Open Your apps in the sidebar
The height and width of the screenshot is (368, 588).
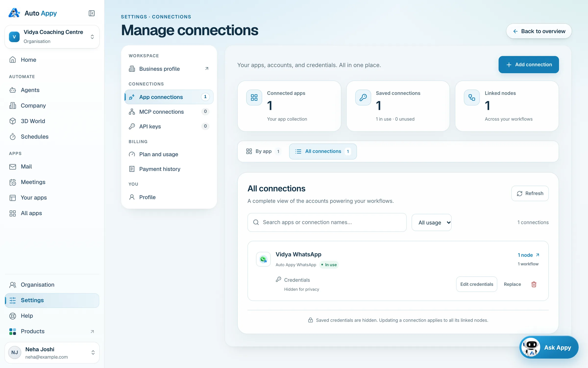(52, 198)
